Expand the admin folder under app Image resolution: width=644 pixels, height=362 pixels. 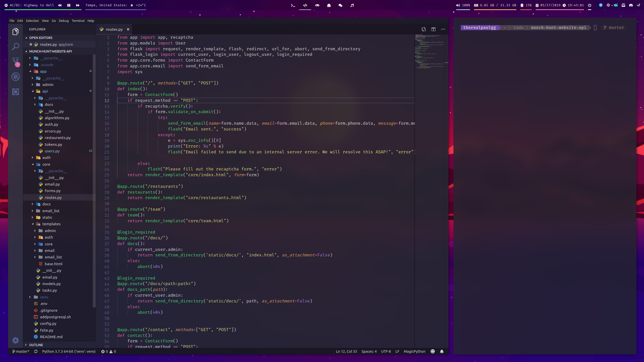(x=48, y=85)
